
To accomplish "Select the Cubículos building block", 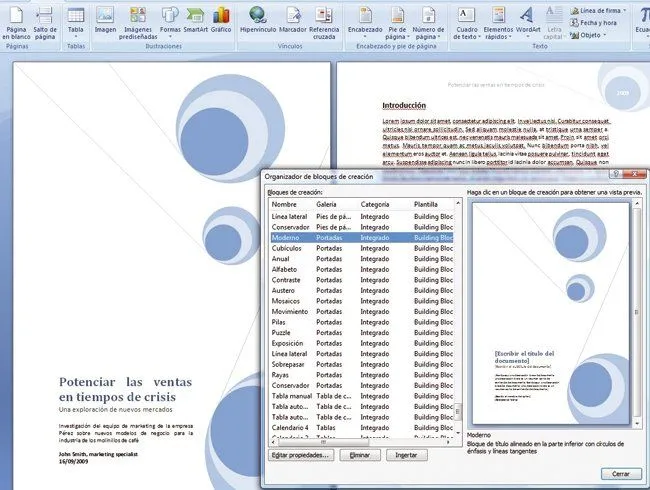I will [x=362, y=248].
